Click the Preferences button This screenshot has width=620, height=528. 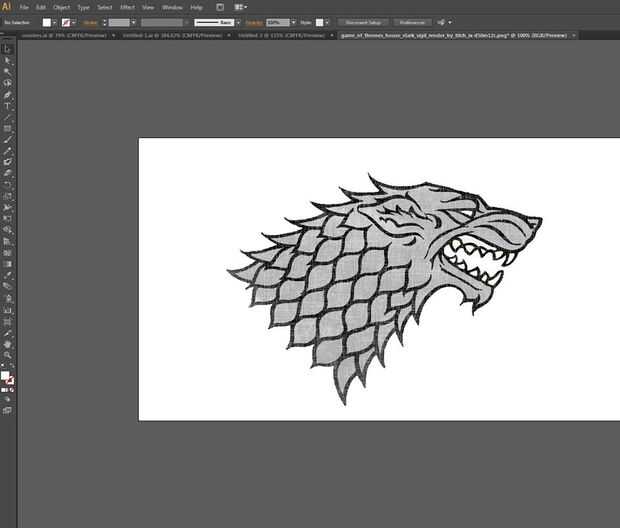[x=410, y=22]
